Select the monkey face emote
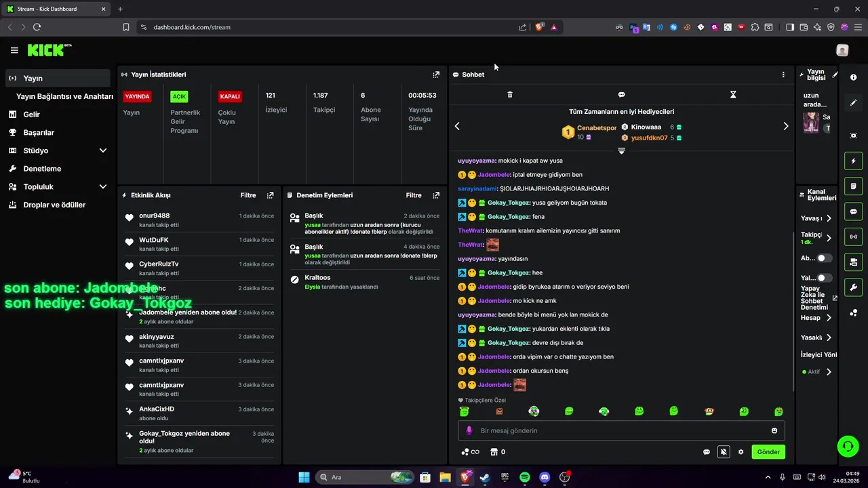Image resolution: width=868 pixels, height=488 pixels. click(x=709, y=411)
